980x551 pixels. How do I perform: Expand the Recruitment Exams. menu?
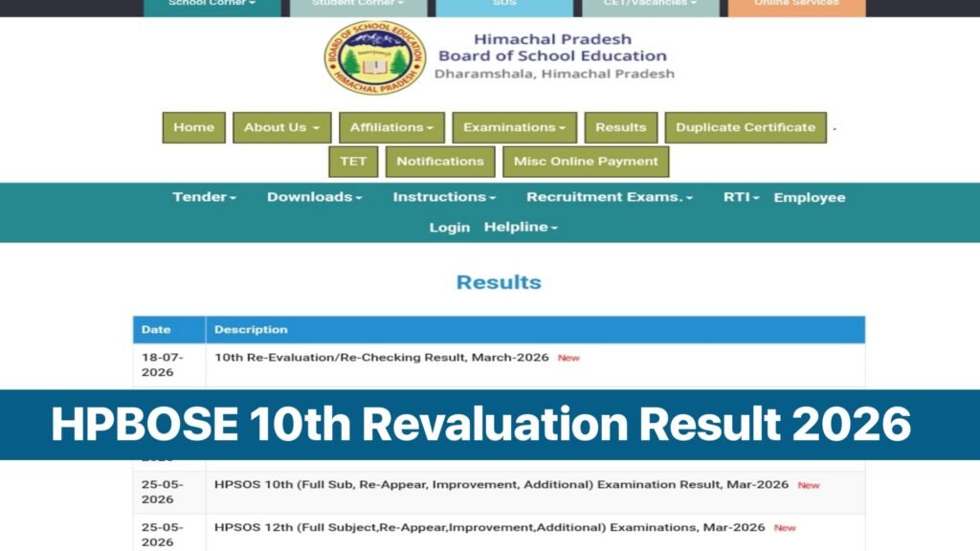click(x=610, y=197)
